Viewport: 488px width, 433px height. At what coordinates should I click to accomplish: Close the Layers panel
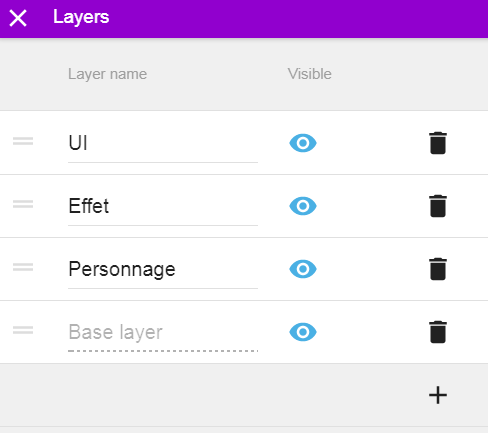point(18,18)
